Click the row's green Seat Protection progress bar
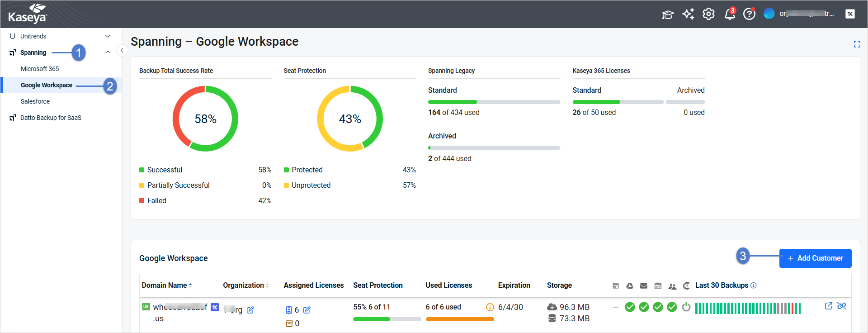Screen dimensions: 868x333 [x=387, y=319]
